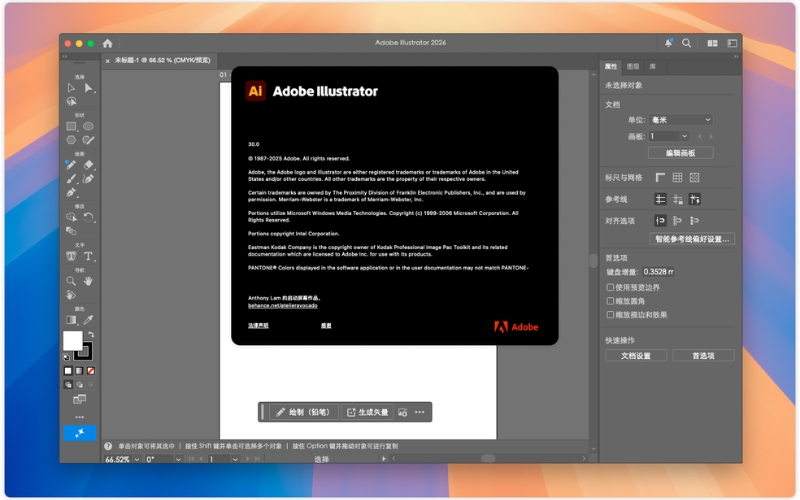Toggle rulers icon in 标尺与网格
Viewport: 800px width, 500px height.
(x=660, y=178)
